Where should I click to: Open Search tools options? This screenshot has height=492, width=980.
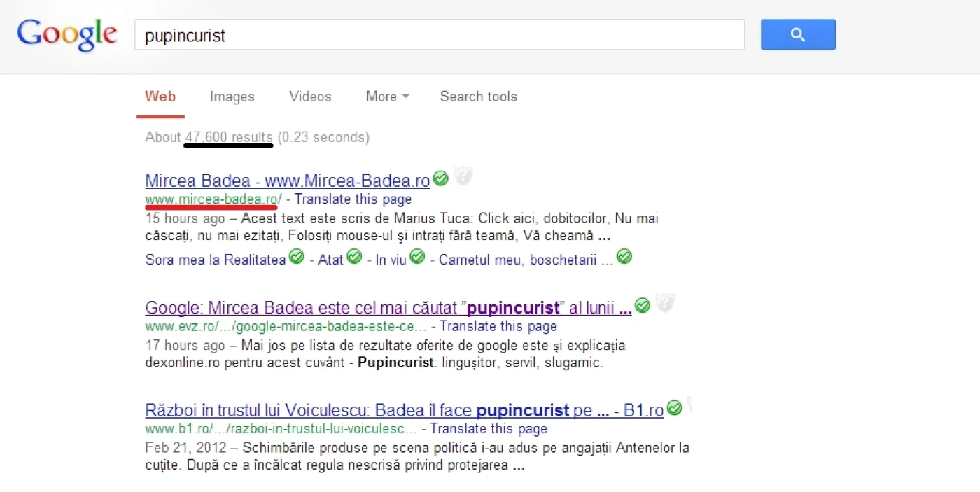(x=479, y=97)
